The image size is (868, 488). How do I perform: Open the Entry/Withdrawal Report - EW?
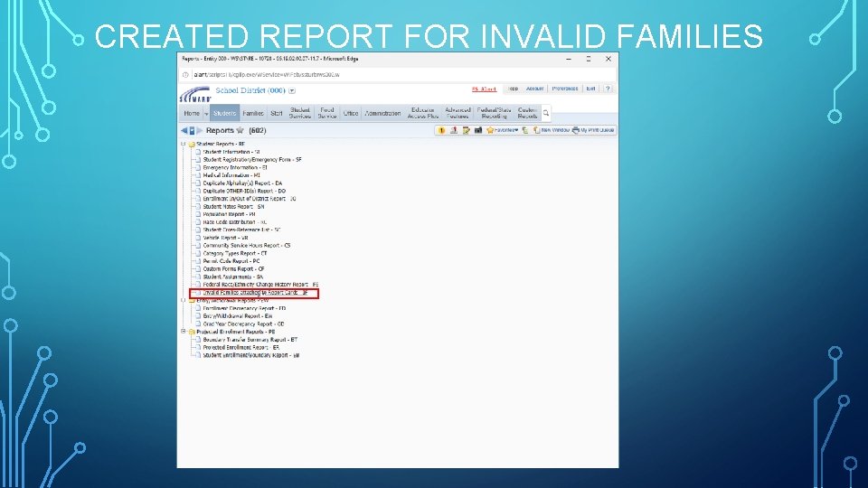(238, 316)
